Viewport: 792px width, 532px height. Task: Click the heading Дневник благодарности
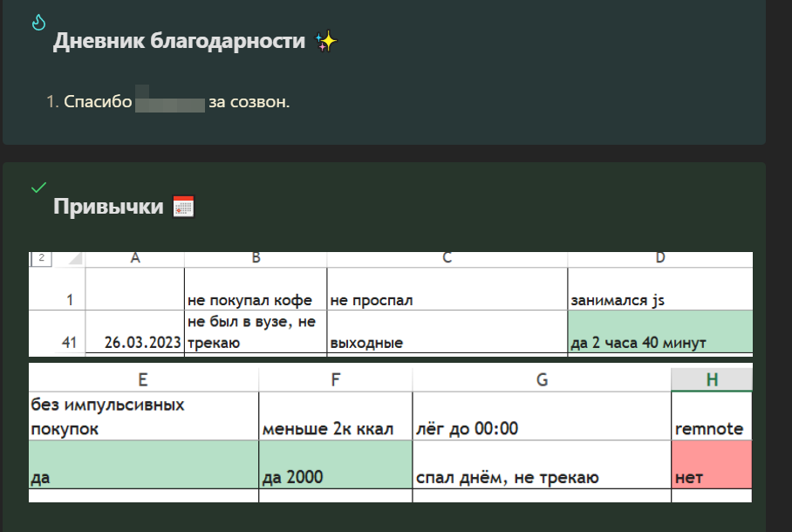(180, 42)
